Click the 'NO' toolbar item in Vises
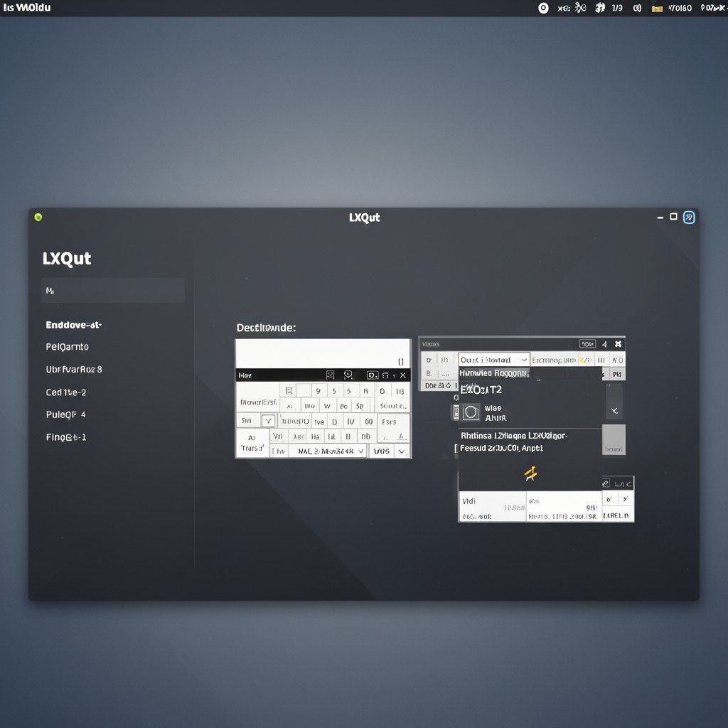 tap(617, 360)
